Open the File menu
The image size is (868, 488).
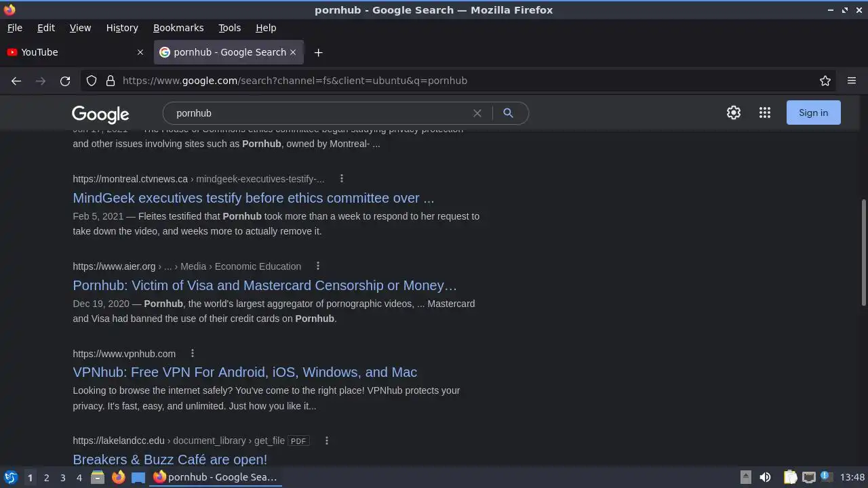(14, 28)
